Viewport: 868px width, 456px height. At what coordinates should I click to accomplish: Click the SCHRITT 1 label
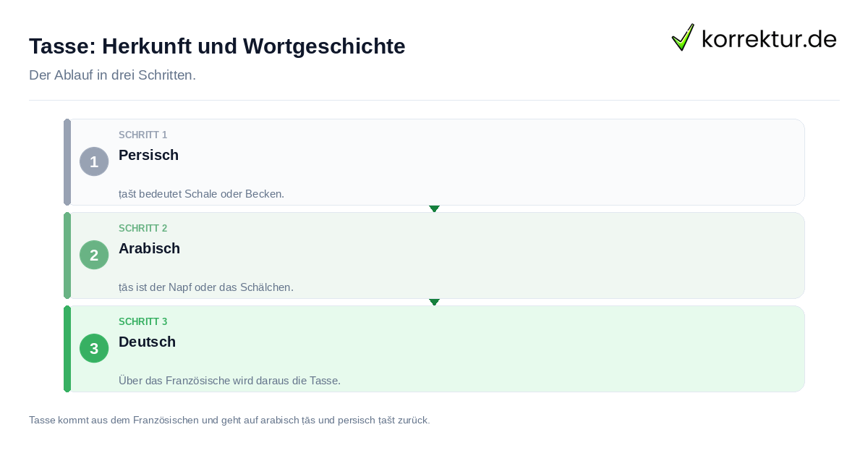tap(142, 135)
